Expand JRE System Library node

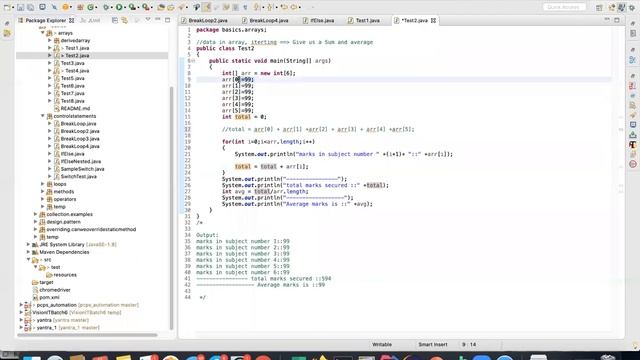click(29, 244)
